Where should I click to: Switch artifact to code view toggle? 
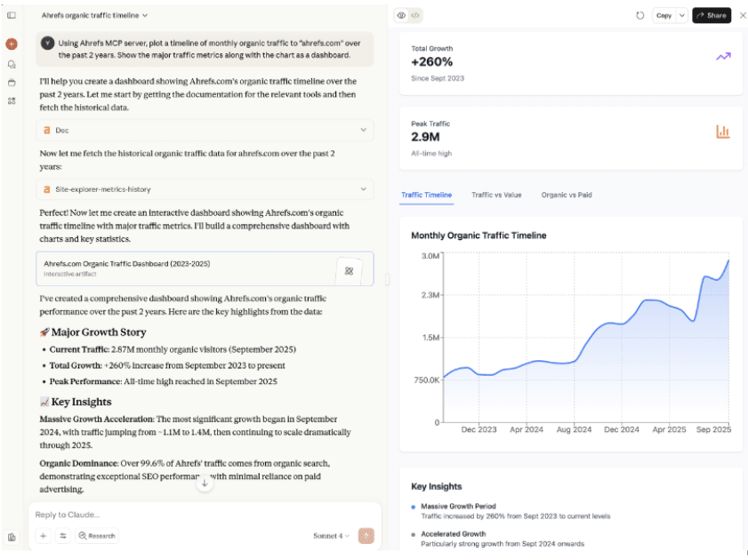point(415,15)
